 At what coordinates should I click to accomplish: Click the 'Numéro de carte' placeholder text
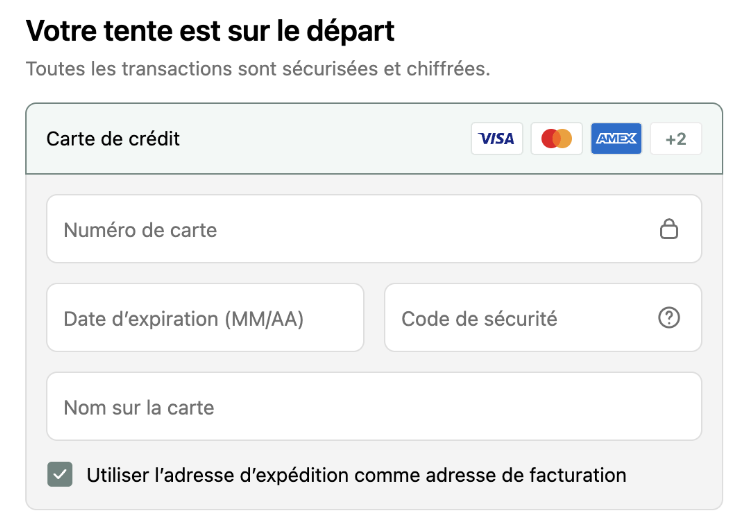point(140,230)
